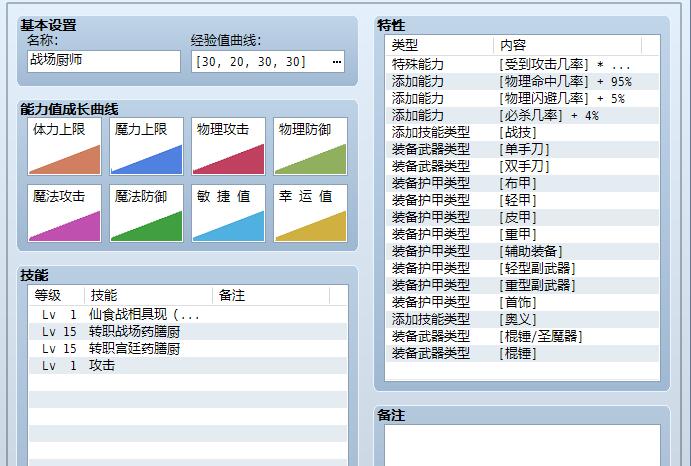Click the 名称 field containing 战场厨师
This screenshot has width=691, height=466.
(104, 61)
